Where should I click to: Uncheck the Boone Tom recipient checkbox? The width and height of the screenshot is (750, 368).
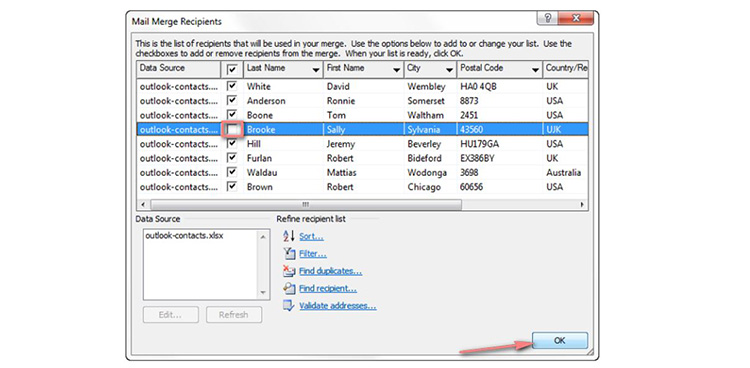click(x=232, y=115)
